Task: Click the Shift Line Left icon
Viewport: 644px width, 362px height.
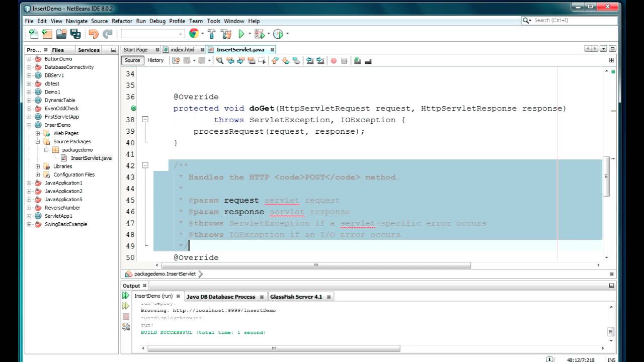Action: pyautogui.click(x=310, y=60)
